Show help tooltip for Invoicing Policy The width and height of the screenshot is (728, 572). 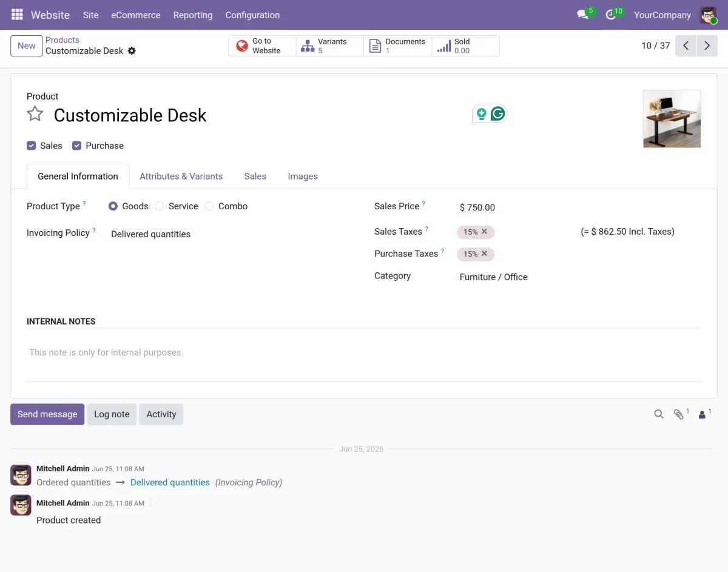pyautogui.click(x=94, y=230)
